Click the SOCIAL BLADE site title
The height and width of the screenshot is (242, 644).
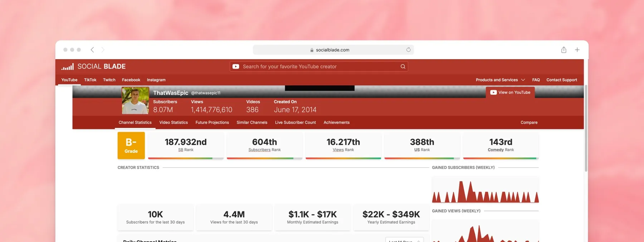pyautogui.click(x=102, y=67)
